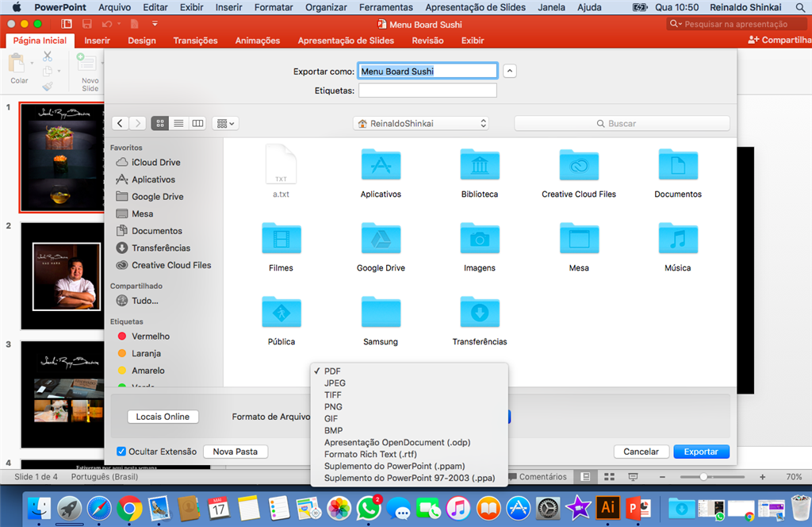Choose BMP in the format list

[409, 431]
